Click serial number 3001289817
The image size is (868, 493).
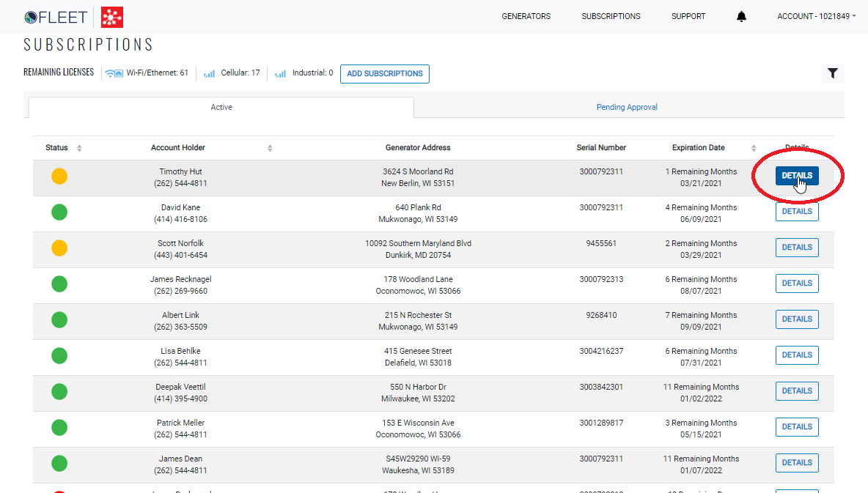(601, 423)
